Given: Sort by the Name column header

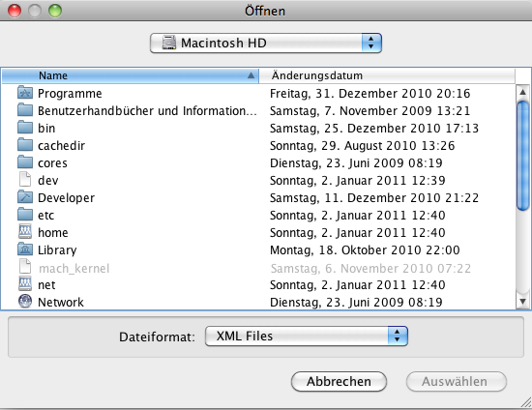Looking at the screenshot, I should (x=131, y=75).
